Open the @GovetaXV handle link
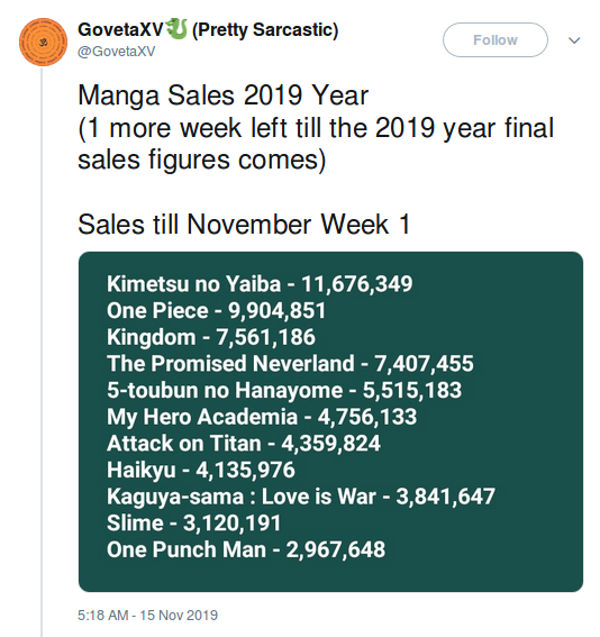This screenshot has height=637, width=600. (116, 51)
